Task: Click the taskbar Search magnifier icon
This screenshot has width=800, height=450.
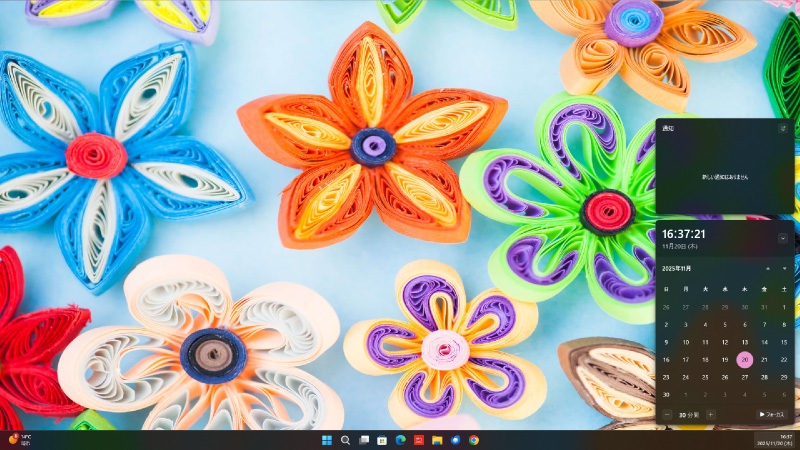Action: tap(345, 440)
